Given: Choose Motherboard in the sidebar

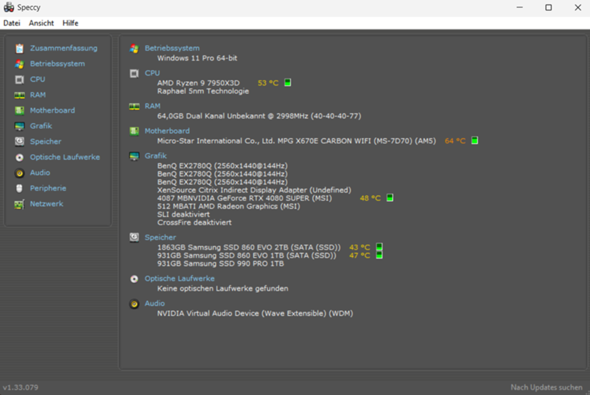Looking at the screenshot, I should pyautogui.click(x=52, y=111).
